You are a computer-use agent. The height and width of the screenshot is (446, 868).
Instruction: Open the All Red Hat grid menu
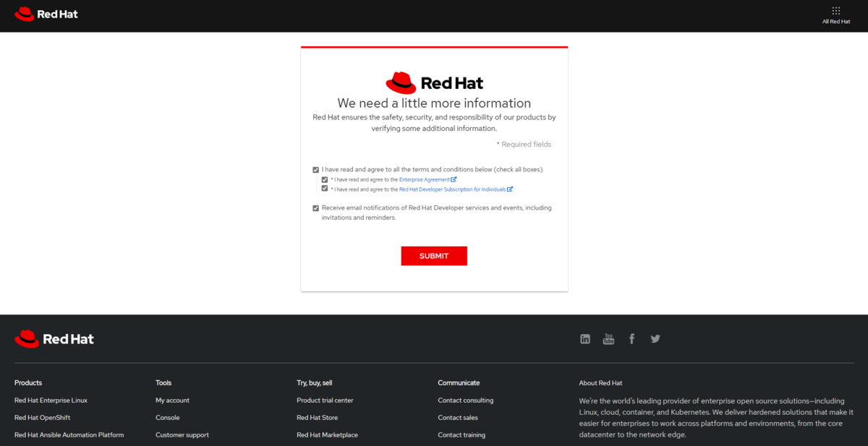pos(836,15)
